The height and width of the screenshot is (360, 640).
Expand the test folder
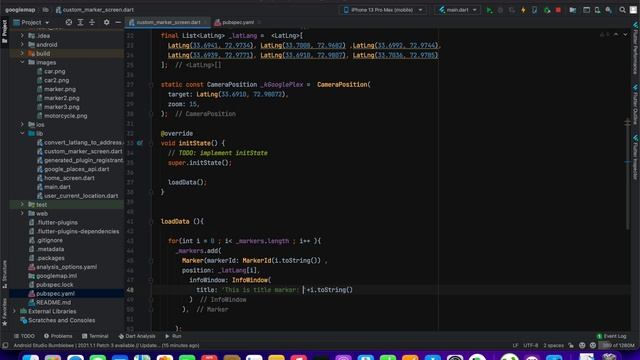click(22, 204)
